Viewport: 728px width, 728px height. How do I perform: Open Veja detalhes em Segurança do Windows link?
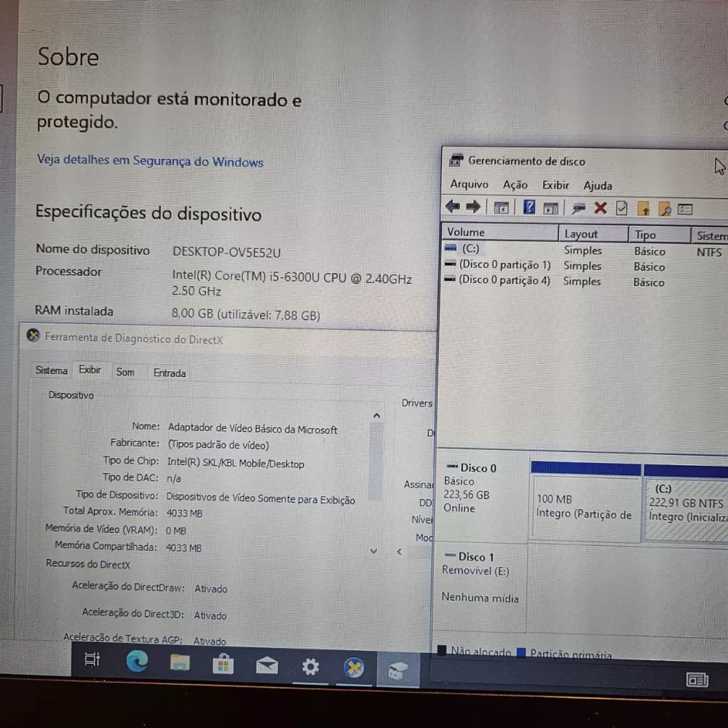point(150,161)
